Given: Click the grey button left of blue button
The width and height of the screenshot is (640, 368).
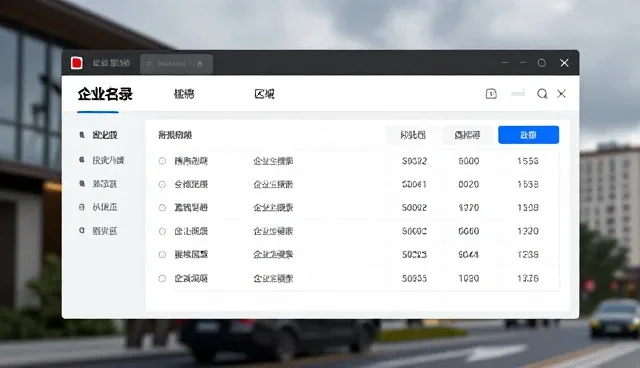Looking at the screenshot, I should tap(467, 135).
